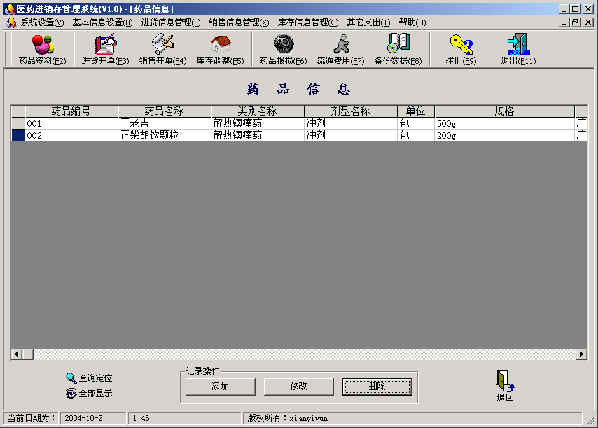Image resolution: width=598 pixels, height=428 pixels.
Task: Click the drug number column header
Action: tap(72, 111)
